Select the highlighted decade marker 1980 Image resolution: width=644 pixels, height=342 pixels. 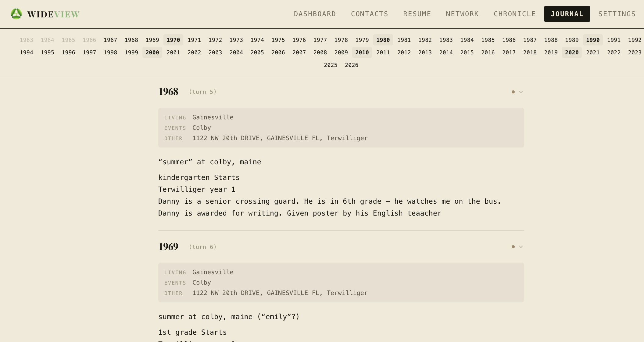point(383,40)
